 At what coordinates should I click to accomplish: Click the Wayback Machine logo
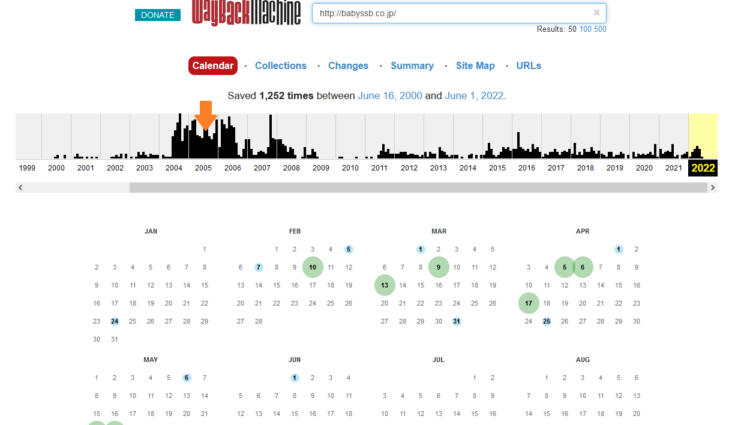tap(246, 14)
